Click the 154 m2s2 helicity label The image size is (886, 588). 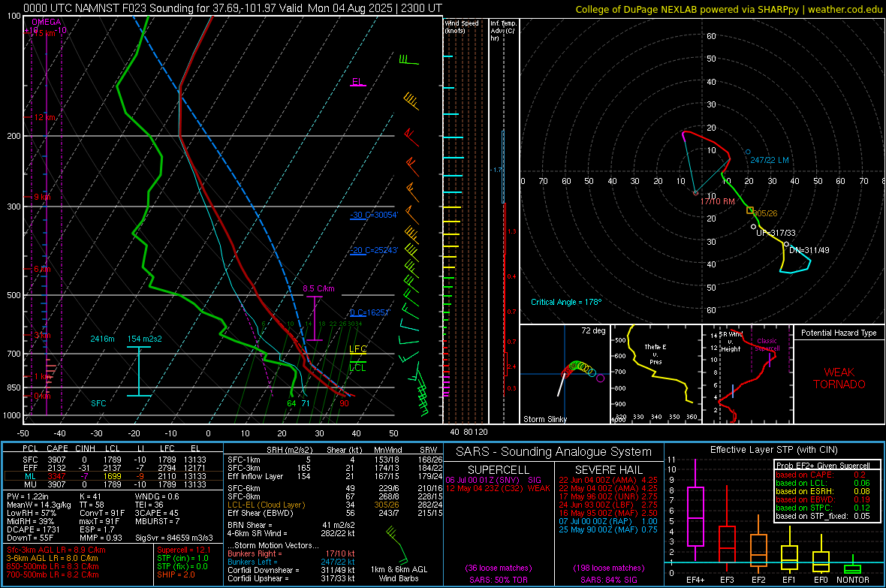145,339
